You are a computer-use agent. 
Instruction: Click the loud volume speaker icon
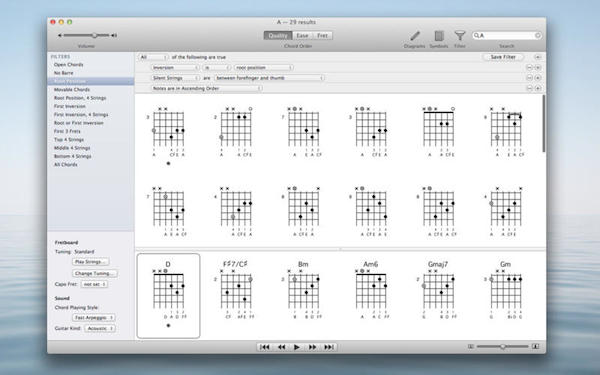(114, 35)
